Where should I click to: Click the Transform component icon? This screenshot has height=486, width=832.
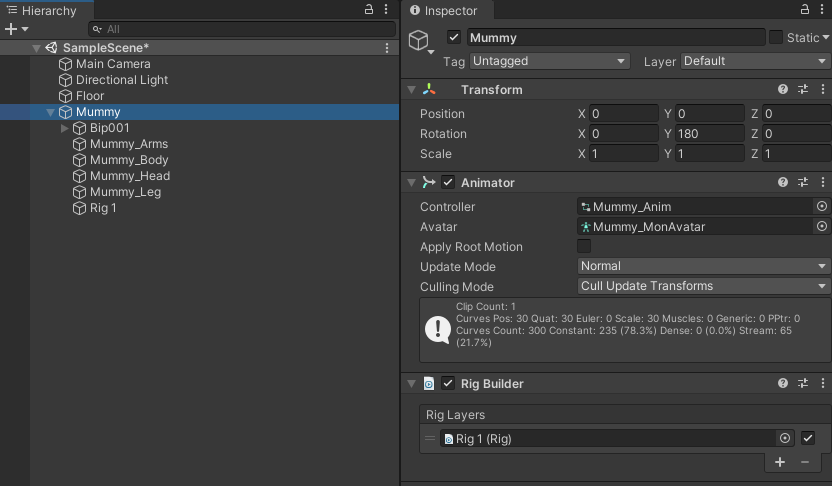tap(429, 89)
